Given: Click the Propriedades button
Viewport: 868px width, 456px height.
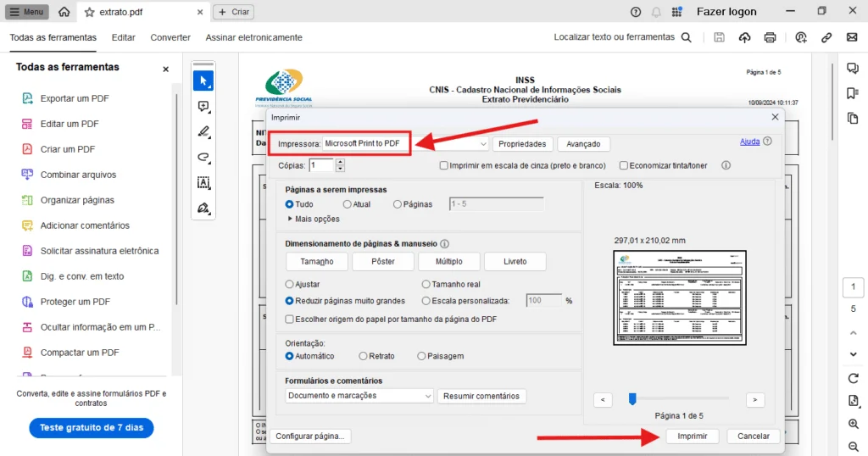Looking at the screenshot, I should [522, 144].
